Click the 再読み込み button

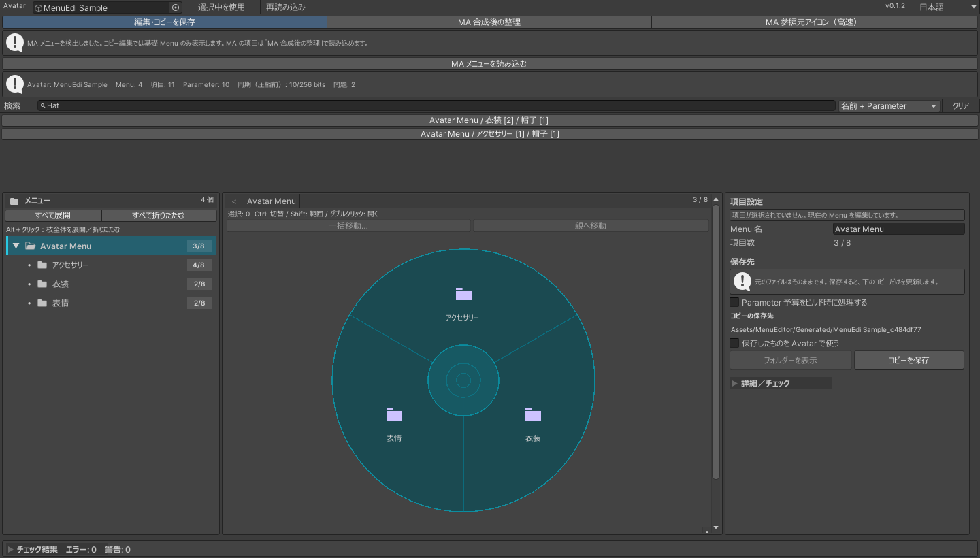point(286,7)
